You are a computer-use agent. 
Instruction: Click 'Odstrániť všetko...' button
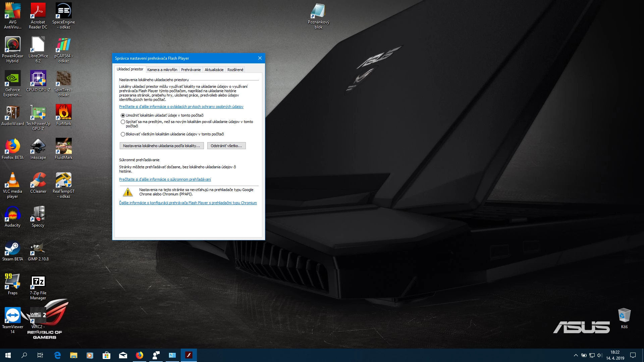226,146
